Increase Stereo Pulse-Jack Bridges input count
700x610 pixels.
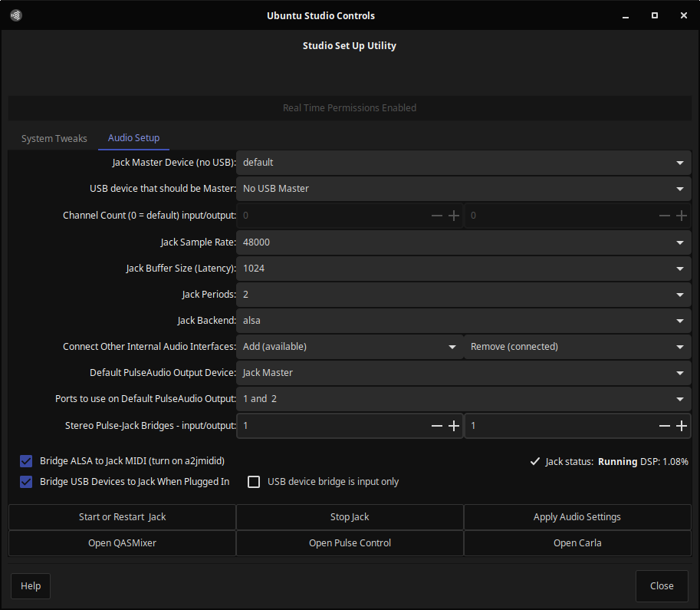[454, 426]
